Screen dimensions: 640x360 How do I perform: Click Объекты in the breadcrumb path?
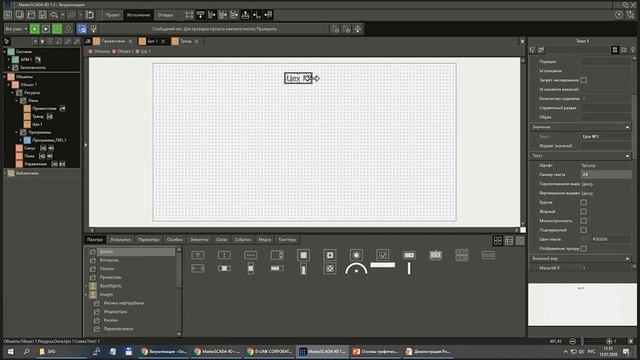tap(102, 51)
